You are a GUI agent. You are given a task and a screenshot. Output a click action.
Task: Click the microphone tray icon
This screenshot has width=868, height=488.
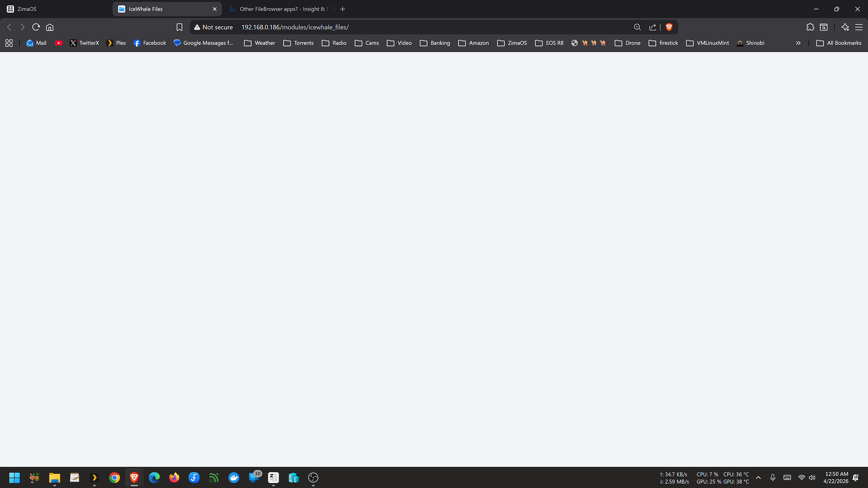coord(773,478)
